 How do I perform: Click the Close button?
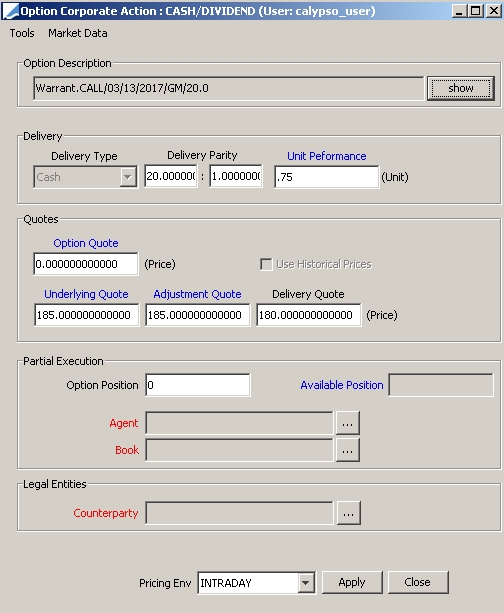418,582
